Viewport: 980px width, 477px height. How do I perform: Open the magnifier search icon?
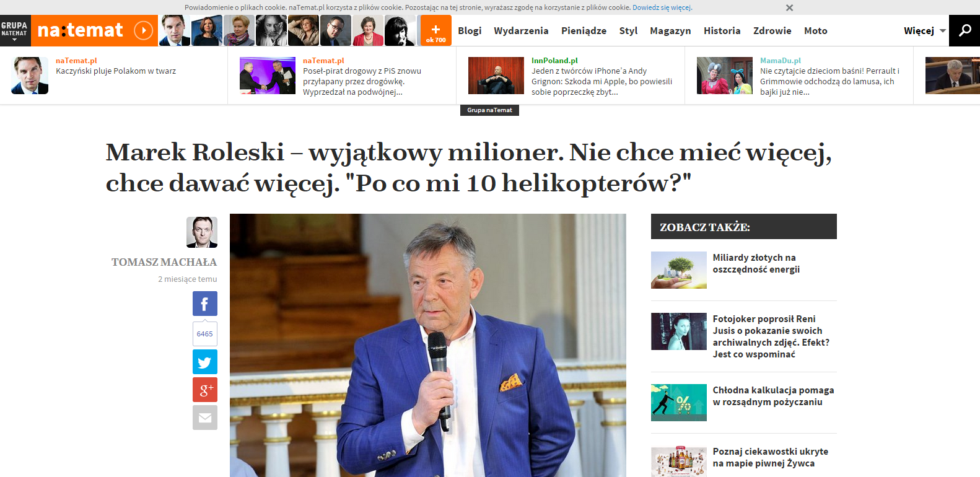click(965, 30)
